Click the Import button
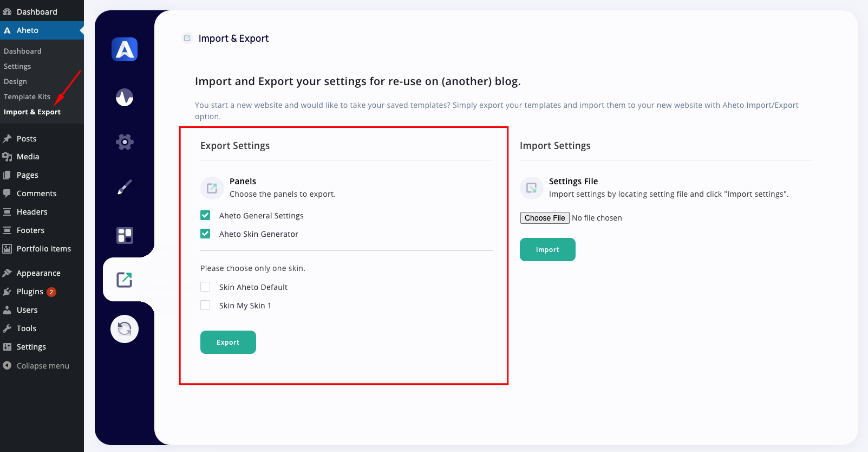868x452 pixels. 547,249
